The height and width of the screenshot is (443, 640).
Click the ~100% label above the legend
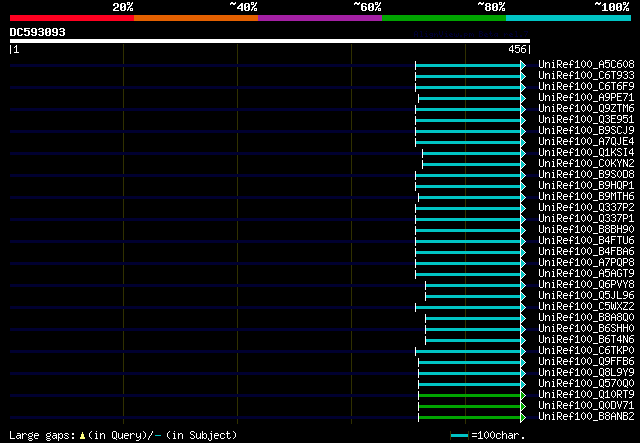click(611, 7)
